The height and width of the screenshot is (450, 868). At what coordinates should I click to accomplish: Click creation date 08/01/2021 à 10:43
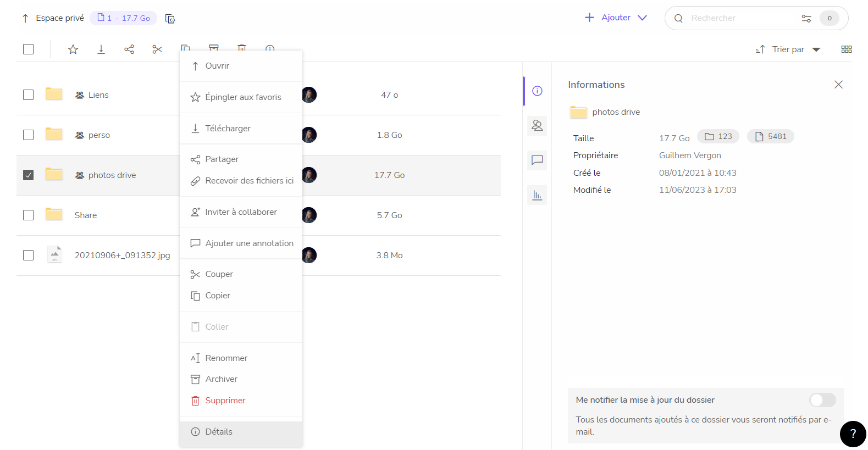click(x=698, y=173)
